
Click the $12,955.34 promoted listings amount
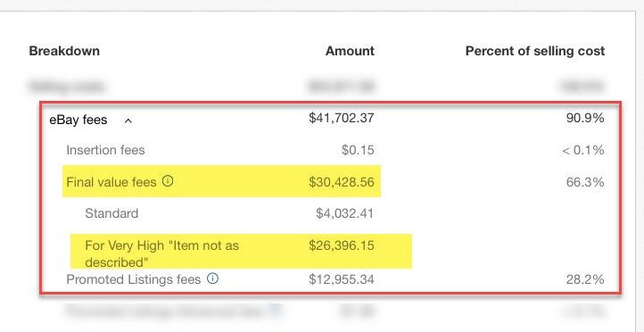click(342, 279)
